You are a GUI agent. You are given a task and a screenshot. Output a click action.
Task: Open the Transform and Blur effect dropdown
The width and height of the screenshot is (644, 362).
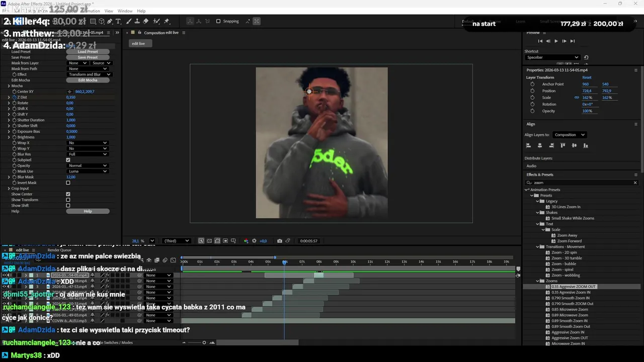pyautogui.click(x=90, y=74)
